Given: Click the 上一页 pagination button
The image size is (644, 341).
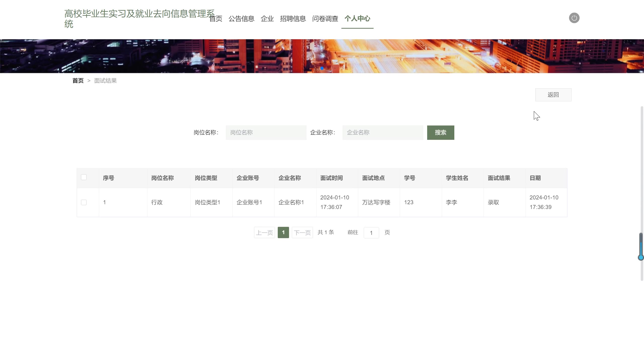Looking at the screenshot, I should coord(264,233).
